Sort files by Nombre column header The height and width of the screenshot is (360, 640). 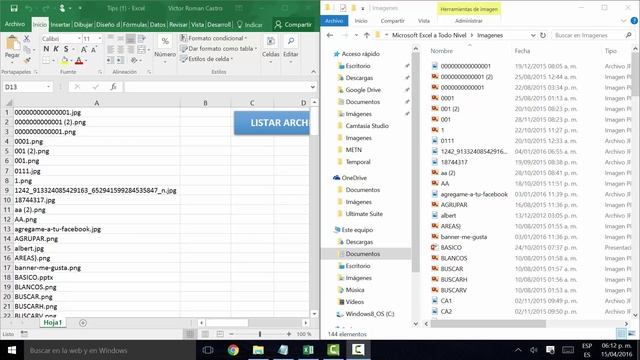click(441, 51)
